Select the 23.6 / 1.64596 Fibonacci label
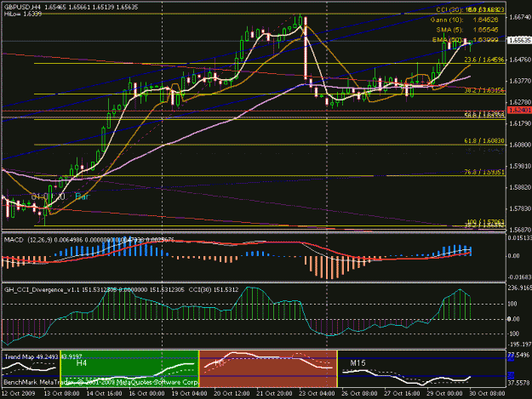532x399 pixels. 484,60
